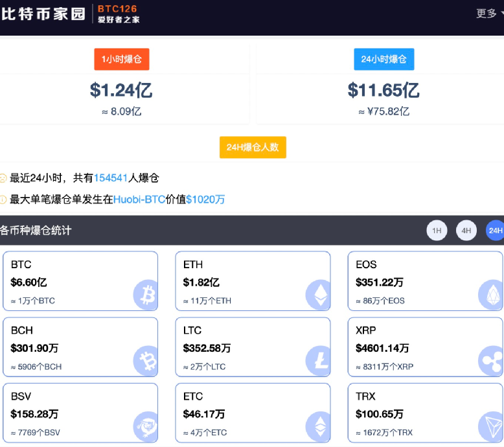Click the Bitcoin logo in BTC card

[x=146, y=294]
